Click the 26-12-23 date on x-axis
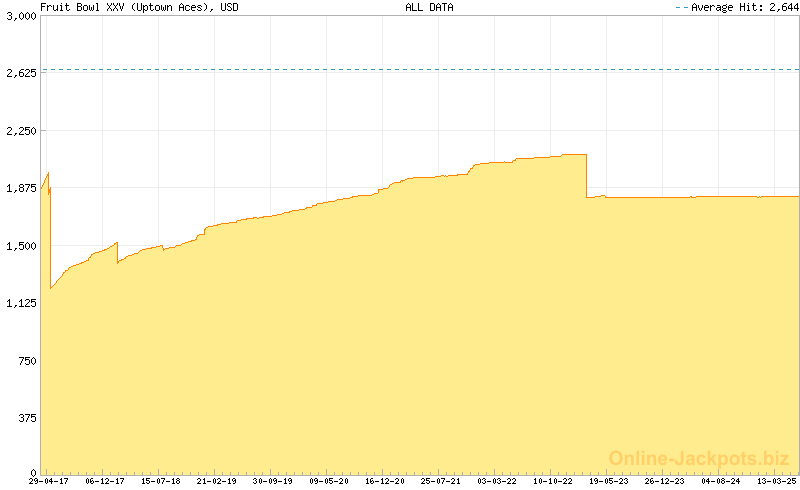The width and height of the screenshot is (800, 490). click(665, 481)
